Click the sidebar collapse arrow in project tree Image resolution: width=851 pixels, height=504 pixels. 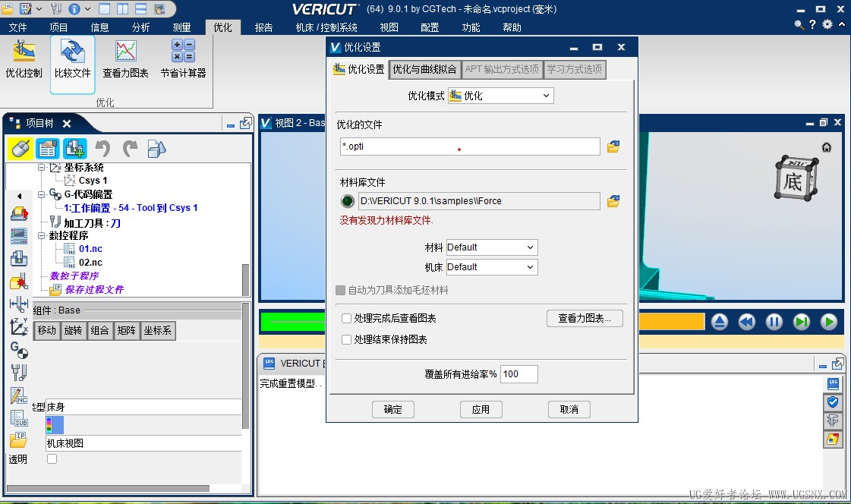tap(20, 196)
